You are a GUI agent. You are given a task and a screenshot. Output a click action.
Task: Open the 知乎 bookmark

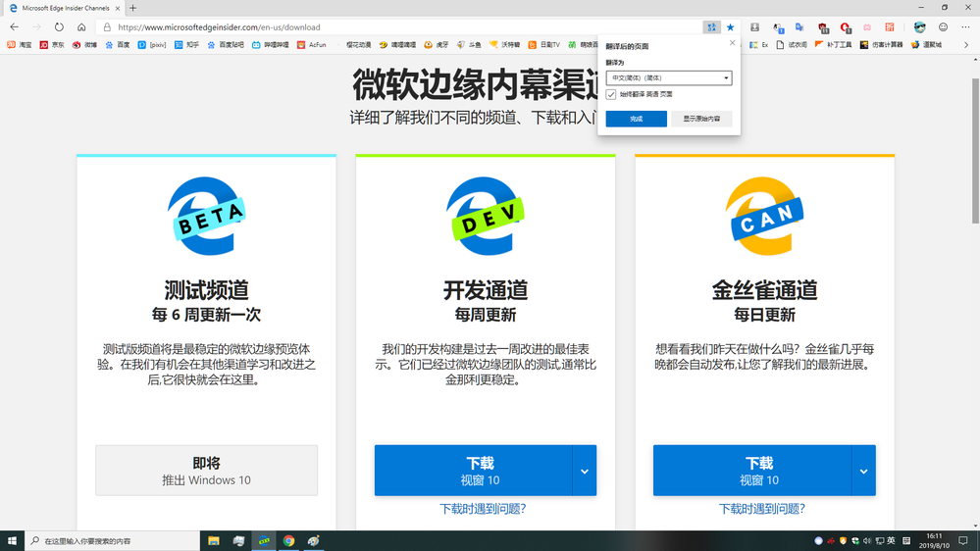click(x=186, y=45)
